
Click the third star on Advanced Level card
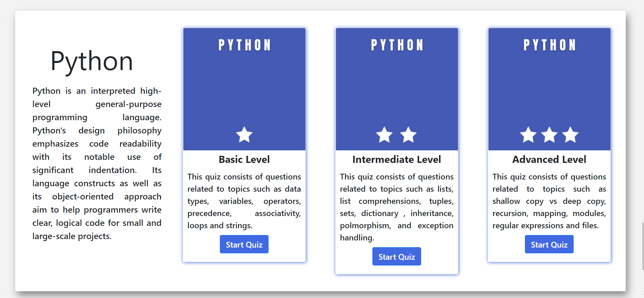(570, 134)
